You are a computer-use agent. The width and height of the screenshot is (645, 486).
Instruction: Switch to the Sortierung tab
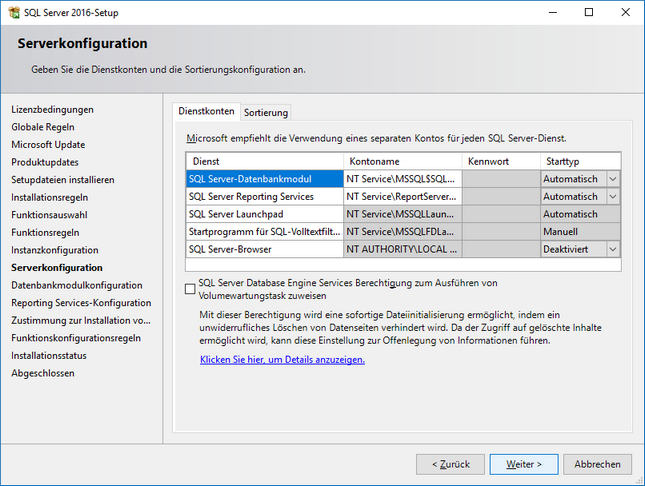click(x=266, y=112)
